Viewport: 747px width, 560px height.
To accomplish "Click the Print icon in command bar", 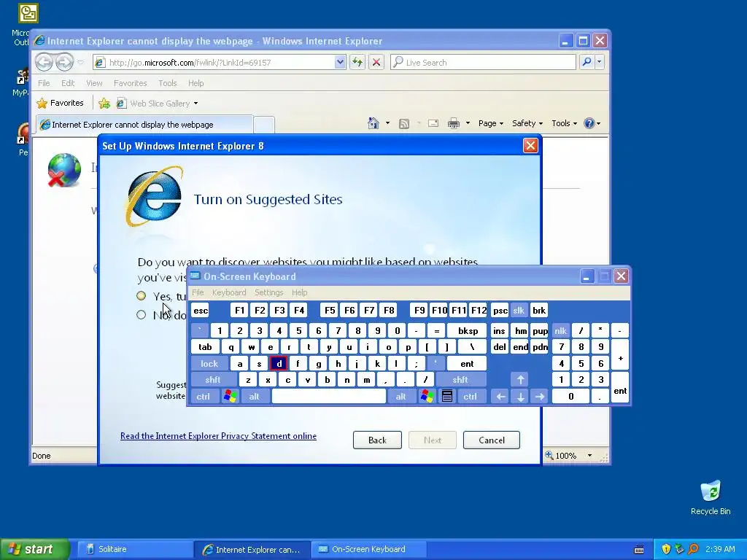I will (454, 123).
